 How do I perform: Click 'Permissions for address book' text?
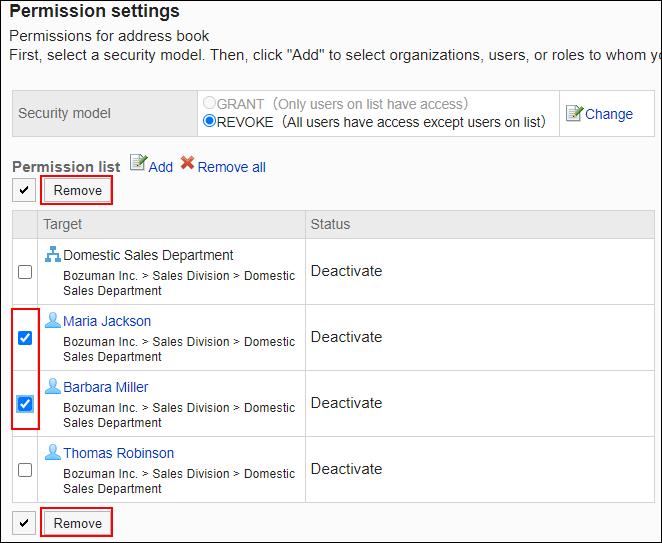[x=109, y=36]
